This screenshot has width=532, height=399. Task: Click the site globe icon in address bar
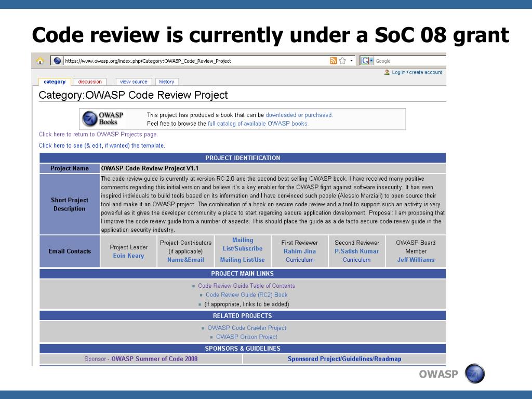point(57,61)
